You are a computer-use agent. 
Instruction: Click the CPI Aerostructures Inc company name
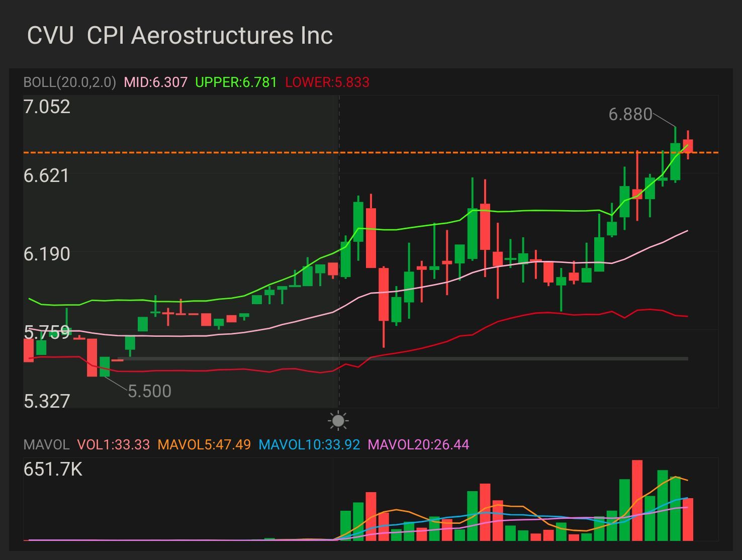click(210, 36)
